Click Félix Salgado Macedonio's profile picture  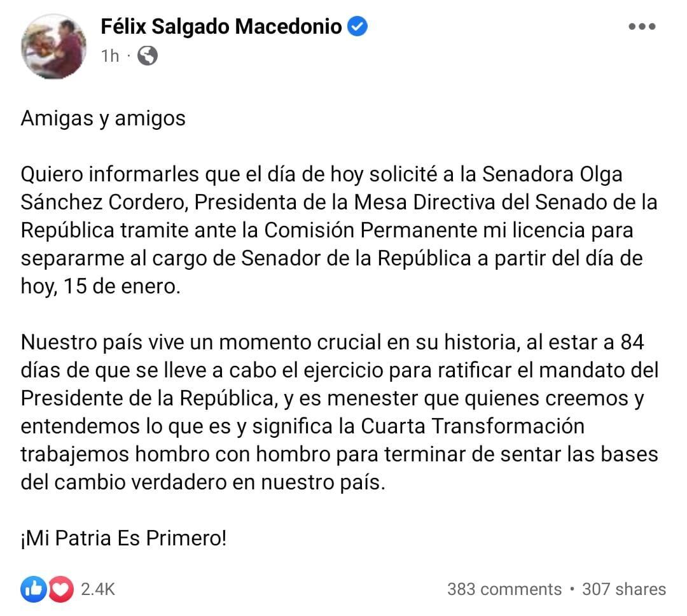pyautogui.click(x=54, y=42)
